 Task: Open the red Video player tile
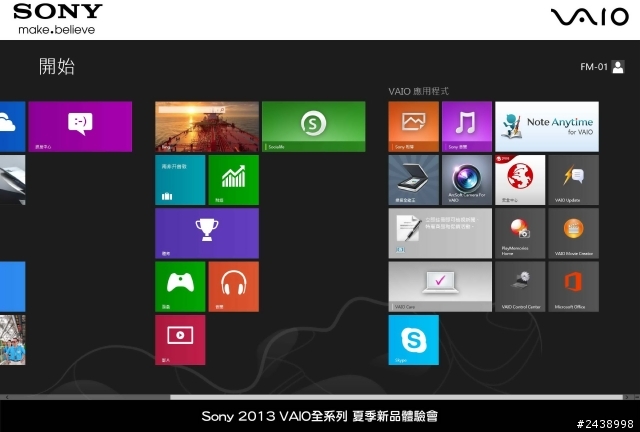tap(180, 340)
